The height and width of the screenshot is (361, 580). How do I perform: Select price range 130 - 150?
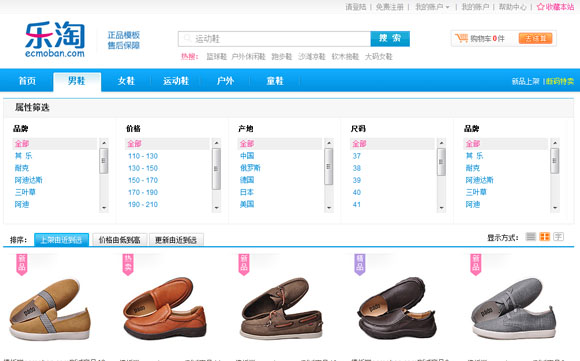pos(143,168)
